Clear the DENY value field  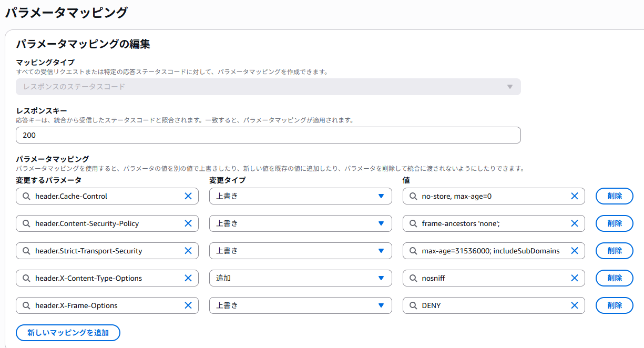pos(575,305)
